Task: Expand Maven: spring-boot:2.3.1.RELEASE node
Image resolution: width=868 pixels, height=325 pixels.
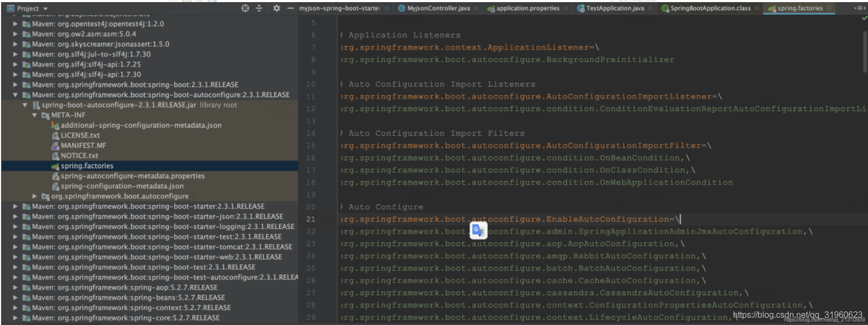Action: tap(15, 84)
